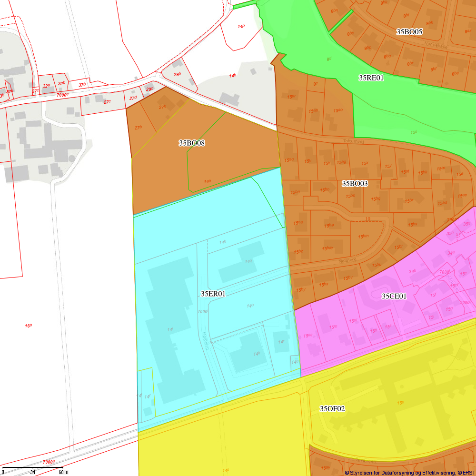Image resolution: width=476 pixels, height=476 pixels.
Task: Click parcel number 14p near the top
Action: pos(241,26)
